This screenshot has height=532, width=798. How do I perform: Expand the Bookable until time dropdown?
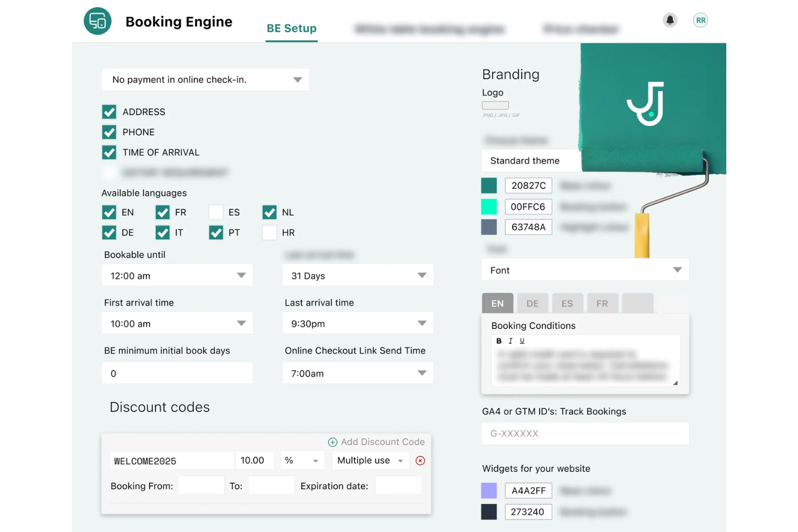[x=241, y=275]
